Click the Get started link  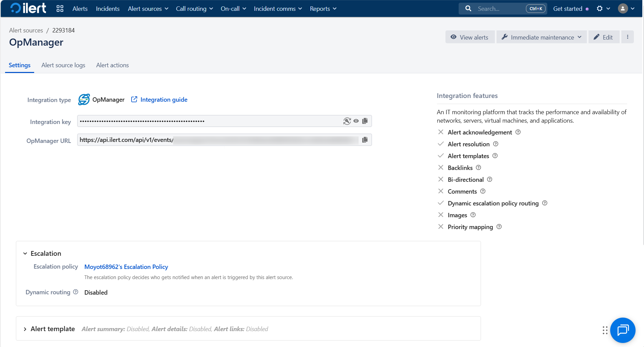pyautogui.click(x=568, y=9)
